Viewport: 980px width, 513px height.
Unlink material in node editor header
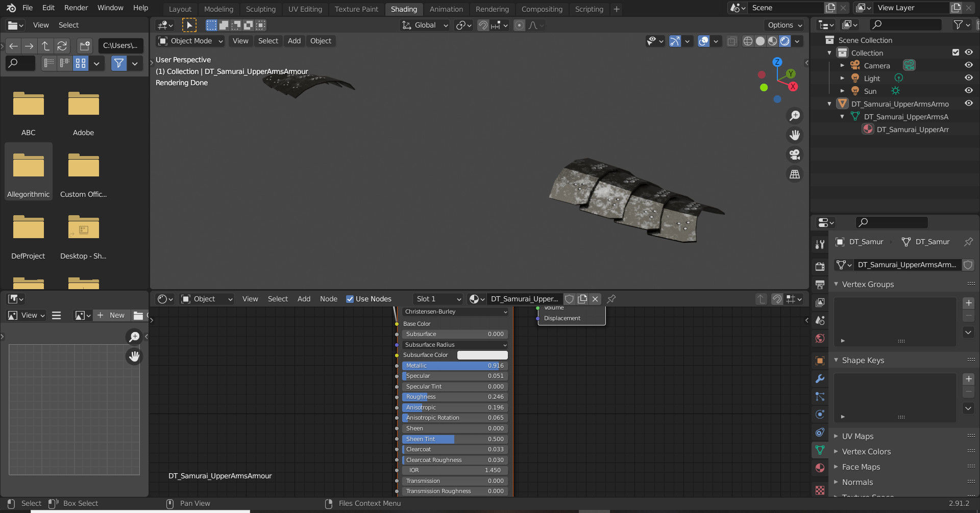click(x=595, y=299)
